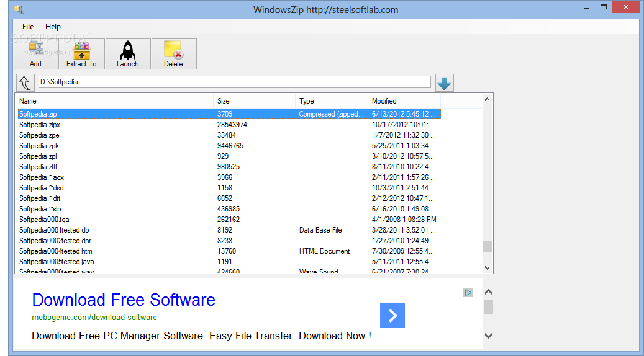This screenshot has width=644, height=356.
Task: Select the Softpedia0004tested.htm file
Action: (56, 251)
